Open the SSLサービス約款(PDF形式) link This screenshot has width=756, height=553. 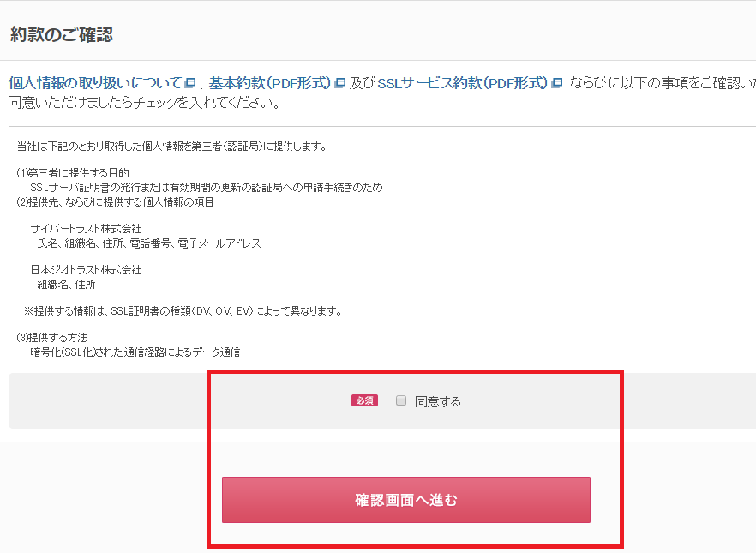(462, 83)
